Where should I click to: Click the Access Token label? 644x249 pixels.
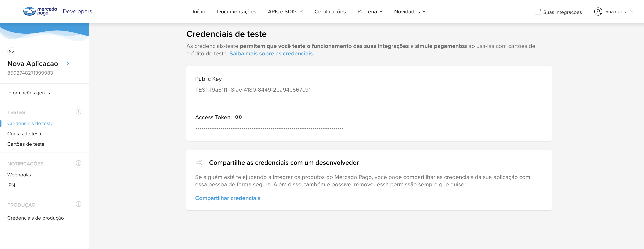click(213, 118)
